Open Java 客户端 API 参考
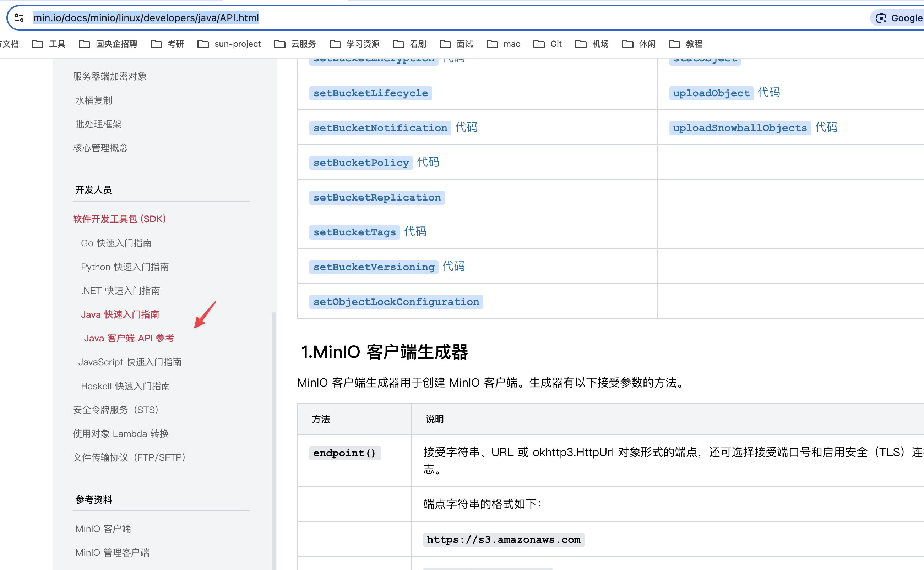This screenshot has height=570, width=924. click(x=129, y=338)
